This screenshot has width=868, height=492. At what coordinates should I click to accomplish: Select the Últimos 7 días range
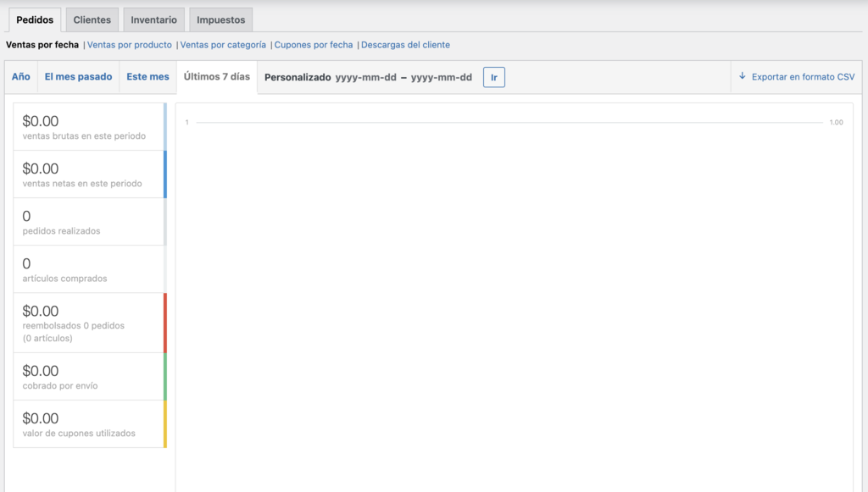coord(215,76)
